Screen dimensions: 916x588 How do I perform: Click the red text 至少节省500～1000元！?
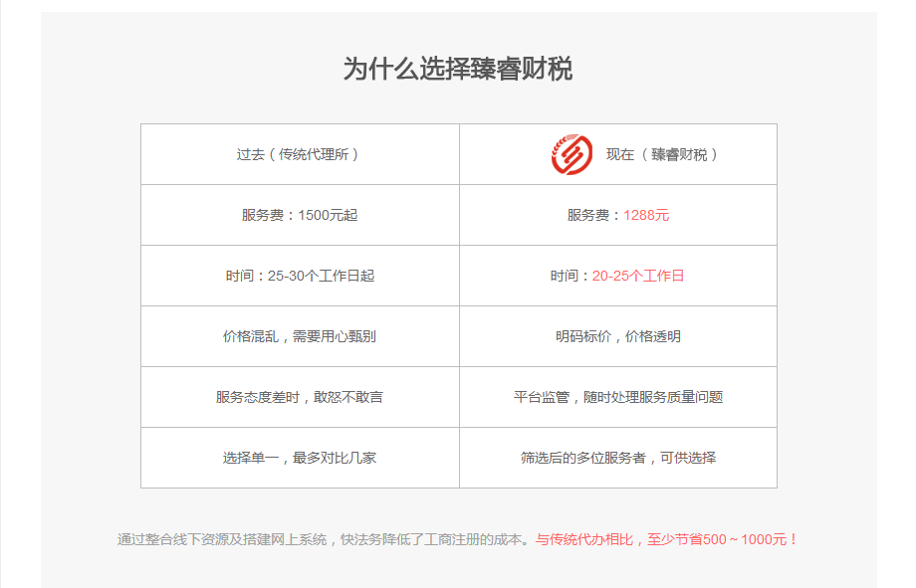coord(723,539)
